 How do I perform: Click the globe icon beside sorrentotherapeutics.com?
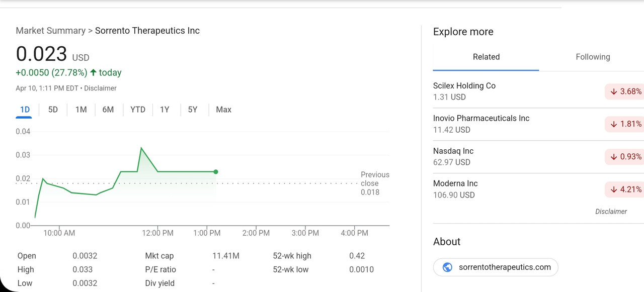(447, 267)
